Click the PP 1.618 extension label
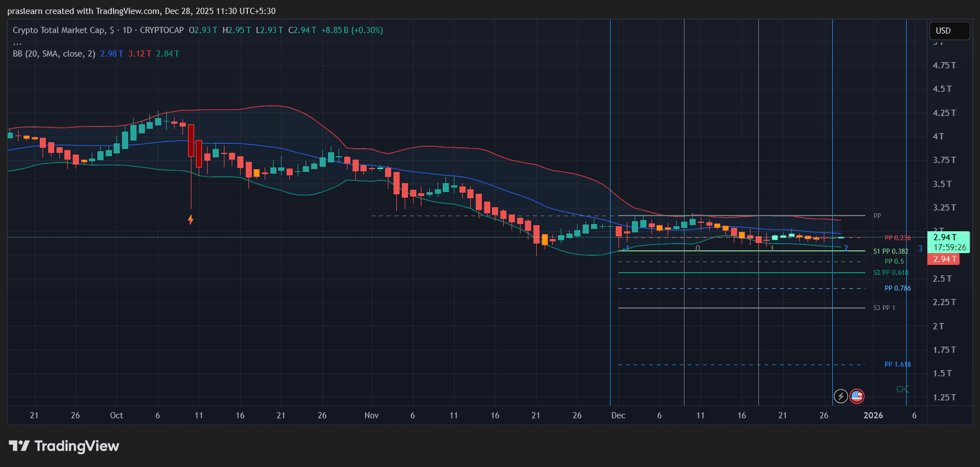The height and width of the screenshot is (467, 980). click(897, 365)
